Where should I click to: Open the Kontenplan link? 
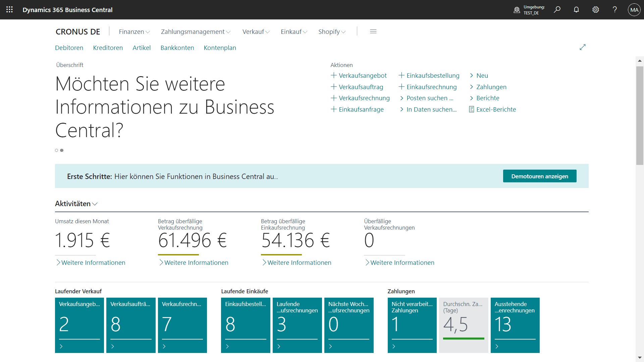[220, 48]
